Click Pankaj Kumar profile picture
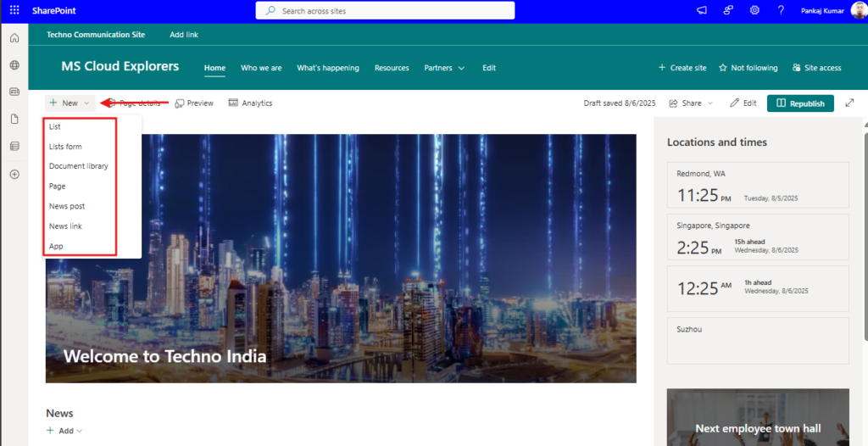The image size is (868, 446). click(858, 10)
